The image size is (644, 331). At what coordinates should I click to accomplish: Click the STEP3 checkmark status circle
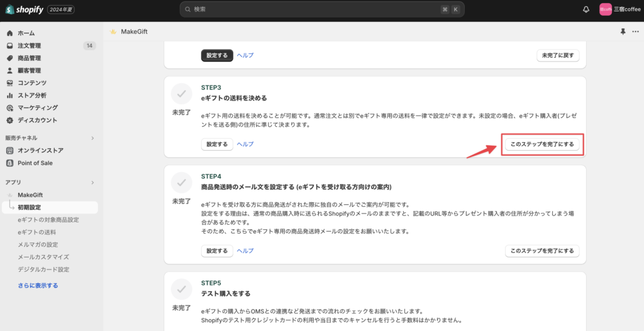click(x=182, y=94)
